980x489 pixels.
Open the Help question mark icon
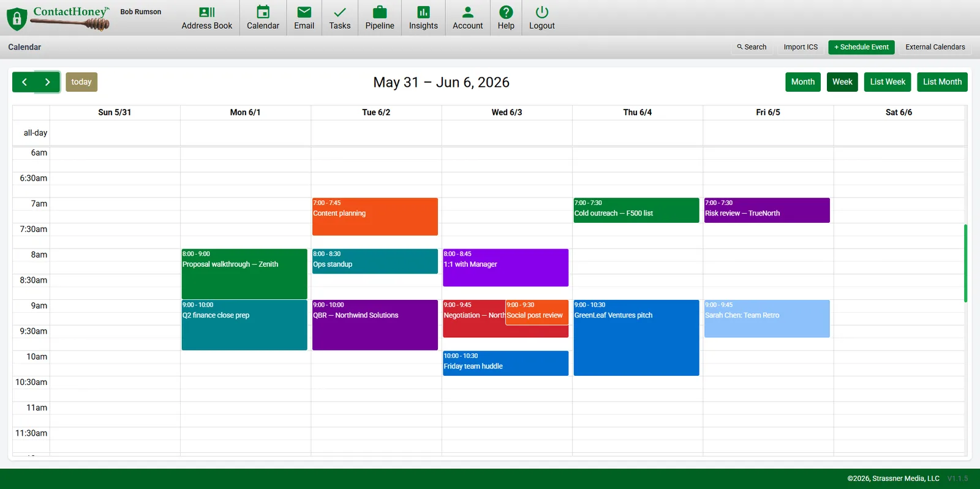click(506, 12)
